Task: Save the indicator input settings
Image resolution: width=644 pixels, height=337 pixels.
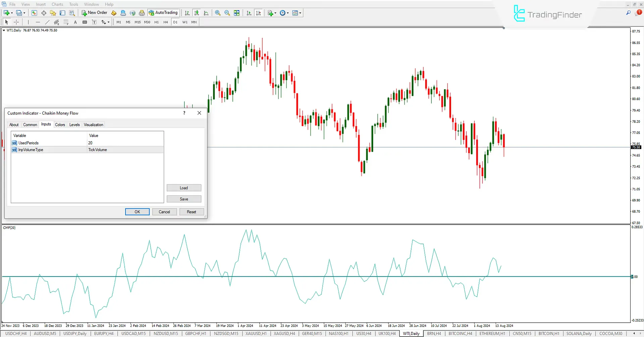Action: (184, 199)
